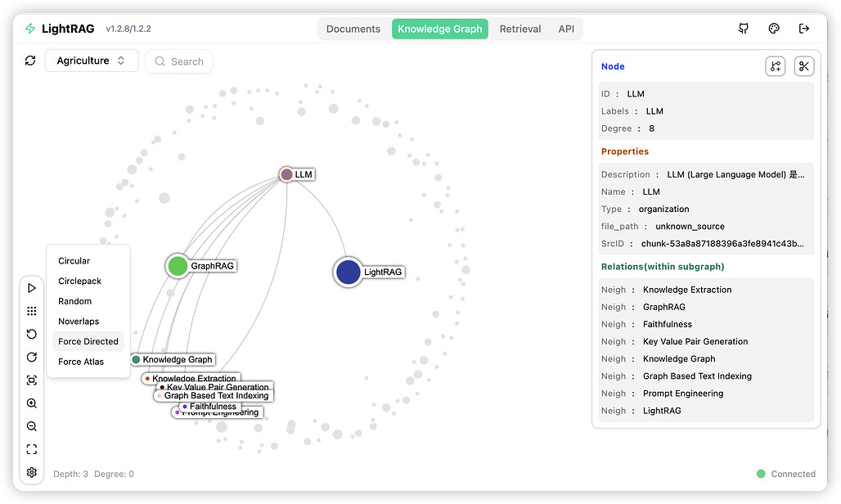Zoom out of the graph
Image resolution: width=841 pixels, height=504 pixels.
tap(32, 426)
